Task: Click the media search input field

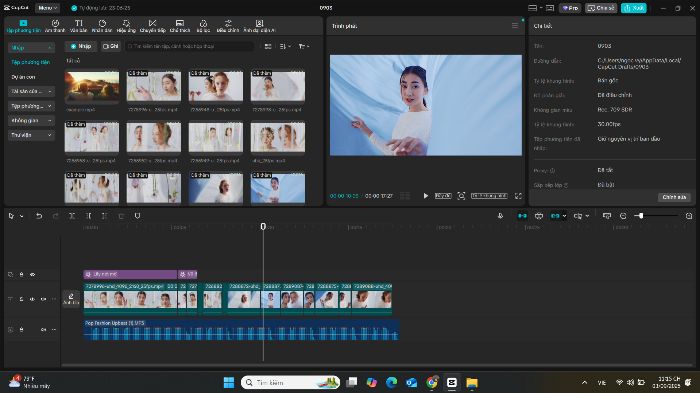Action: (190, 46)
